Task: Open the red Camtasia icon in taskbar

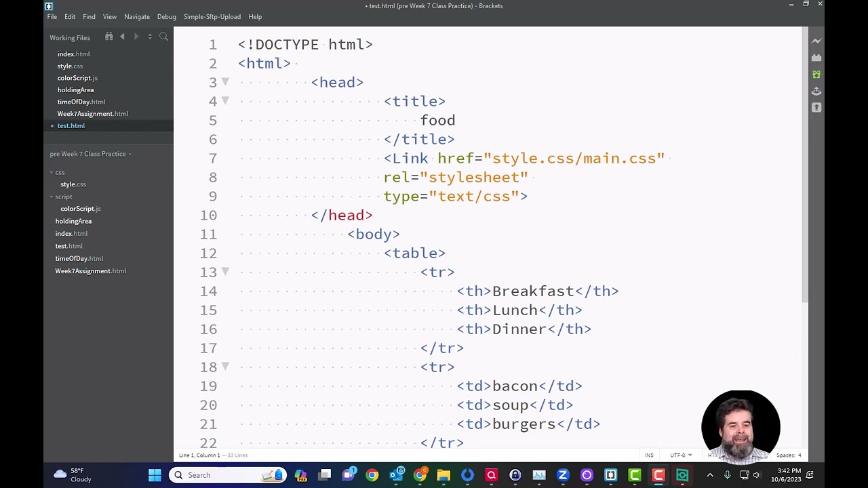Action: point(658,475)
